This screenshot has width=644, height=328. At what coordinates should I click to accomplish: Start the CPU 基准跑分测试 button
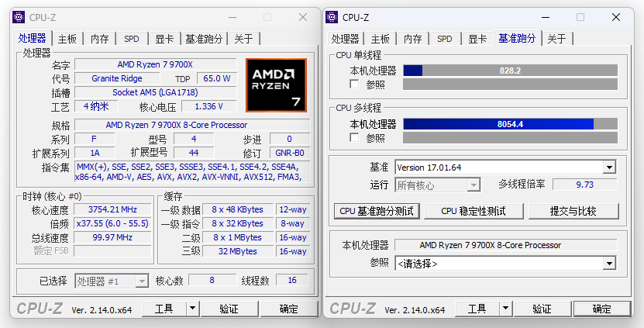coord(377,211)
